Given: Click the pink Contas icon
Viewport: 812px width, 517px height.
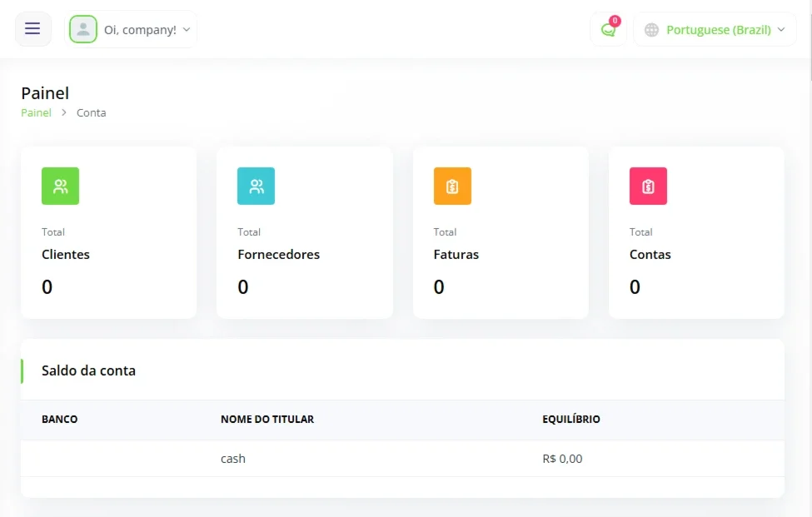Looking at the screenshot, I should [x=649, y=186].
